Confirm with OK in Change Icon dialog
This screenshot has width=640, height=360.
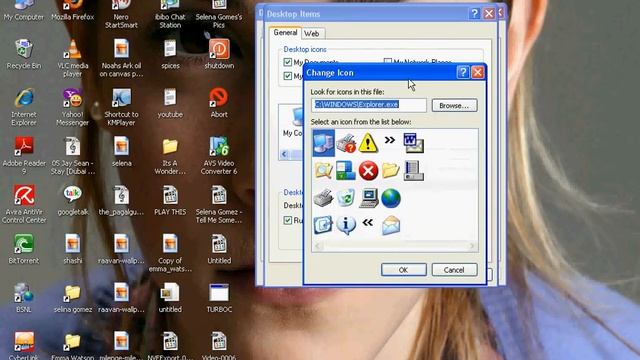pos(404,270)
